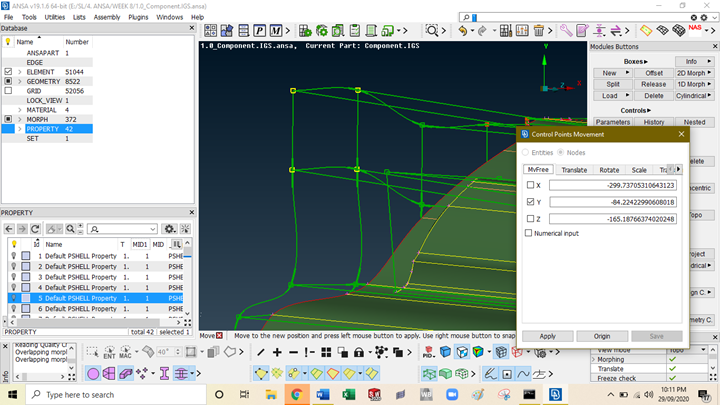Click the trash compress icon in top toolbar

[x=539, y=31]
